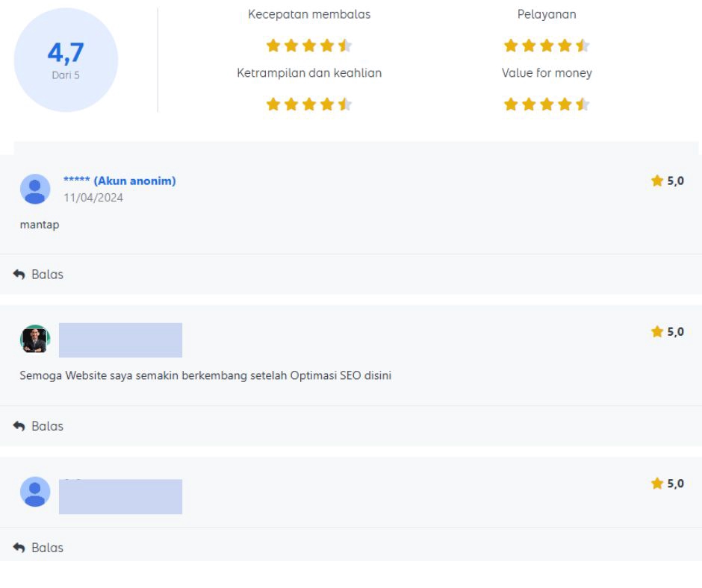702x588 pixels.
Task: Click Balas under the SEO optimization review
Action: tap(47, 425)
